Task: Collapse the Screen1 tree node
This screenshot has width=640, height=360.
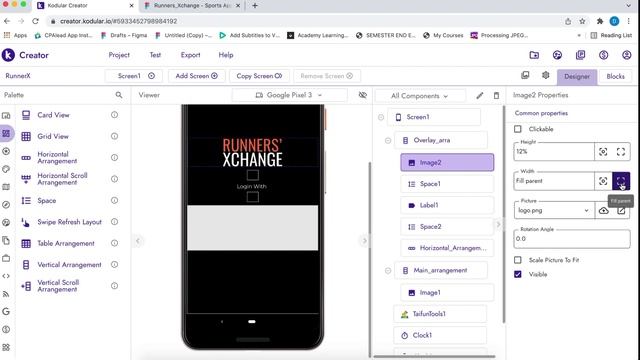Action: pos(381,118)
